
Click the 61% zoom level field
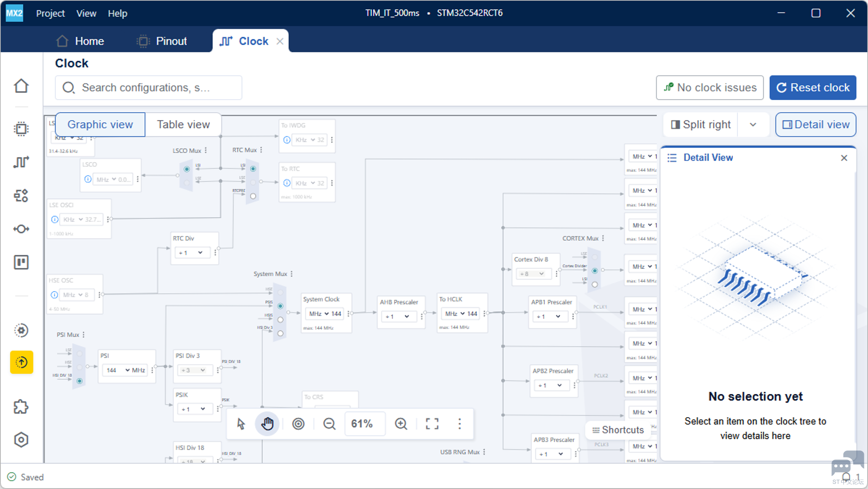click(364, 424)
